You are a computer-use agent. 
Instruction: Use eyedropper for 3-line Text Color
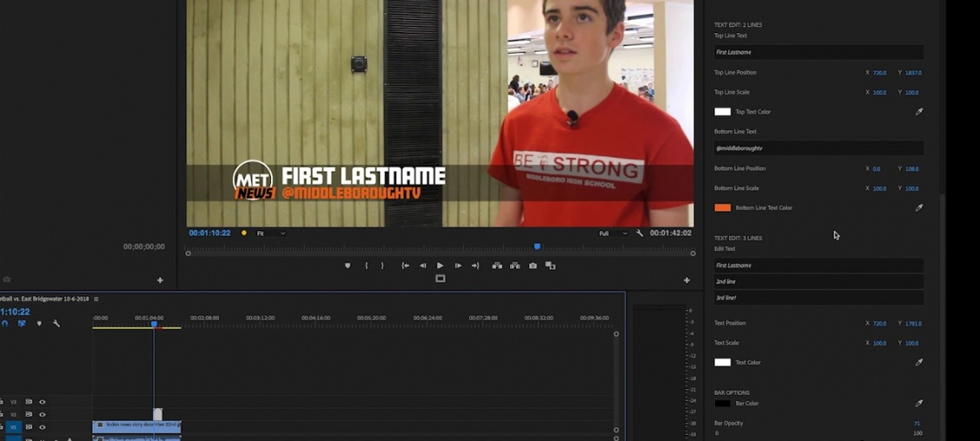point(919,362)
